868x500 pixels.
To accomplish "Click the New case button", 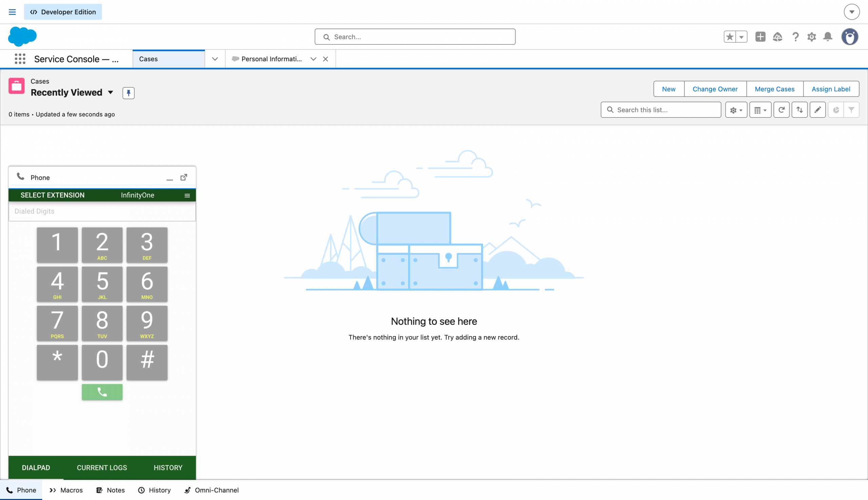I will pyautogui.click(x=669, y=89).
